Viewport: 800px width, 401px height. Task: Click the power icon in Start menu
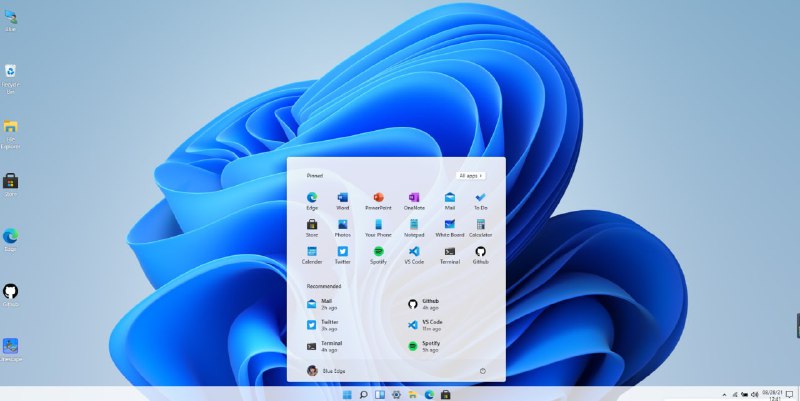point(483,371)
